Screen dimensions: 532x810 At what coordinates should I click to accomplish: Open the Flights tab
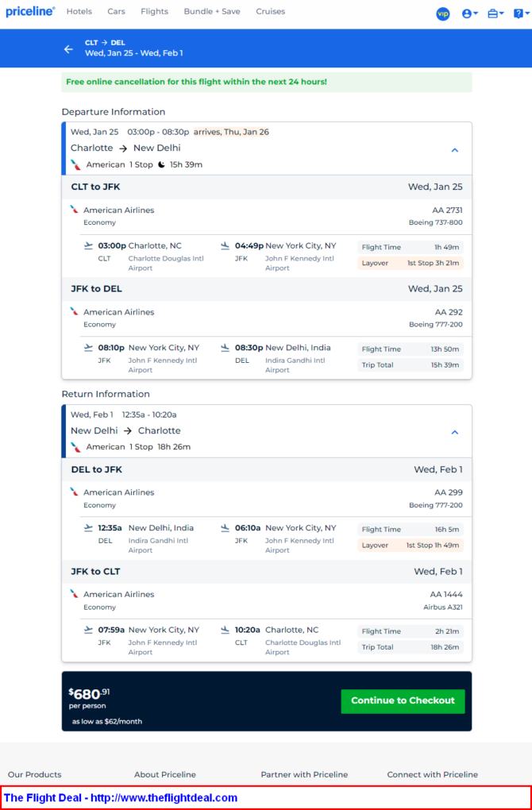coord(154,11)
